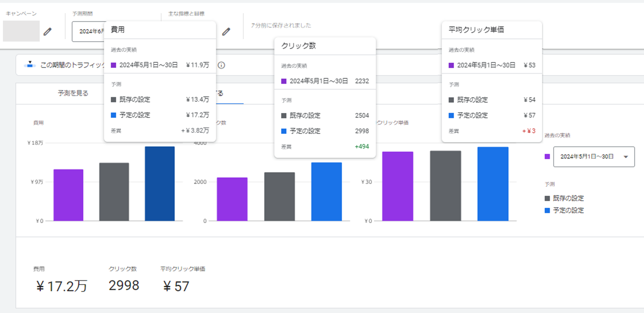Screen dimensions: 644x313
Task: Click the 7分前に保存されました status text
Action: 281,25
